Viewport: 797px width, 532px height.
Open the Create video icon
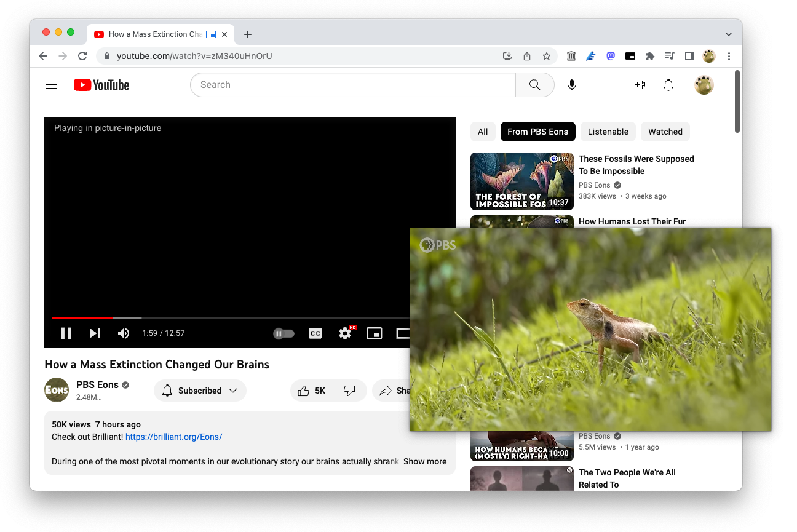pos(639,85)
